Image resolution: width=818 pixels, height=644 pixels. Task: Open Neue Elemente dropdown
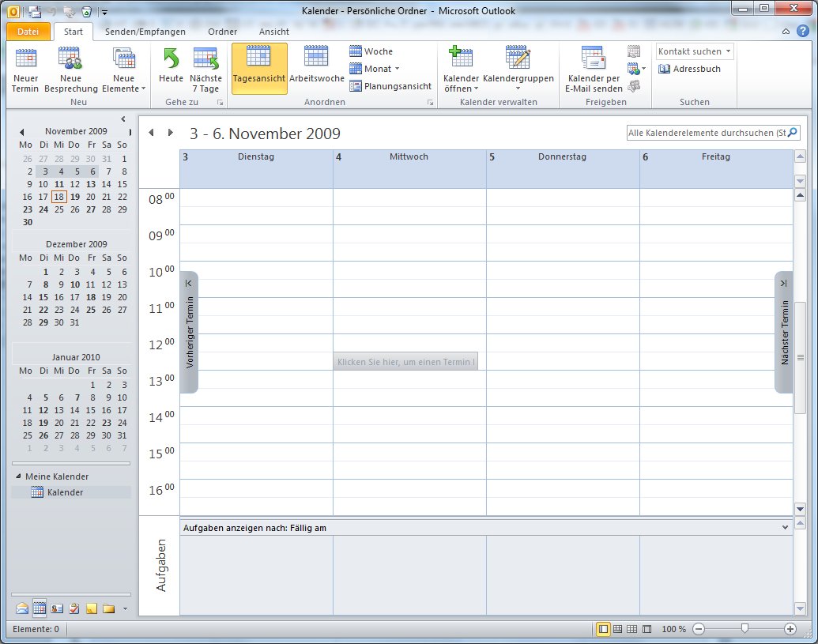pyautogui.click(x=123, y=70)
